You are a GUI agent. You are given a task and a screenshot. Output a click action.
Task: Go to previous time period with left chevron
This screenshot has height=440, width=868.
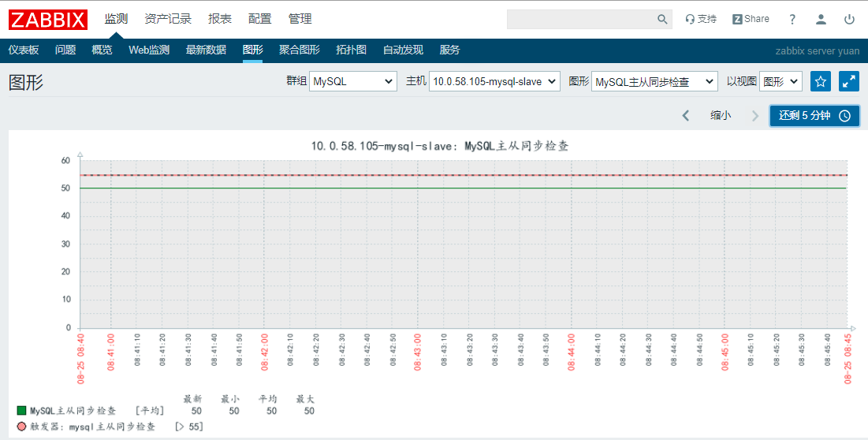click(x=686, y=116)
